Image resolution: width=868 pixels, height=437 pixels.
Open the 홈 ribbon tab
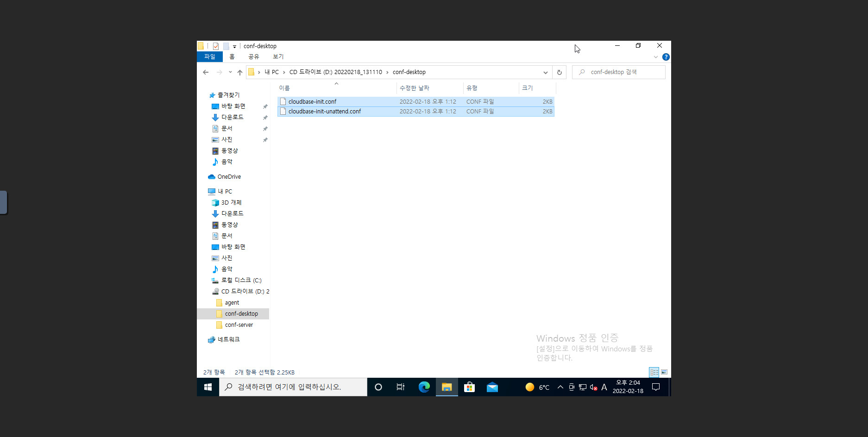232,56
